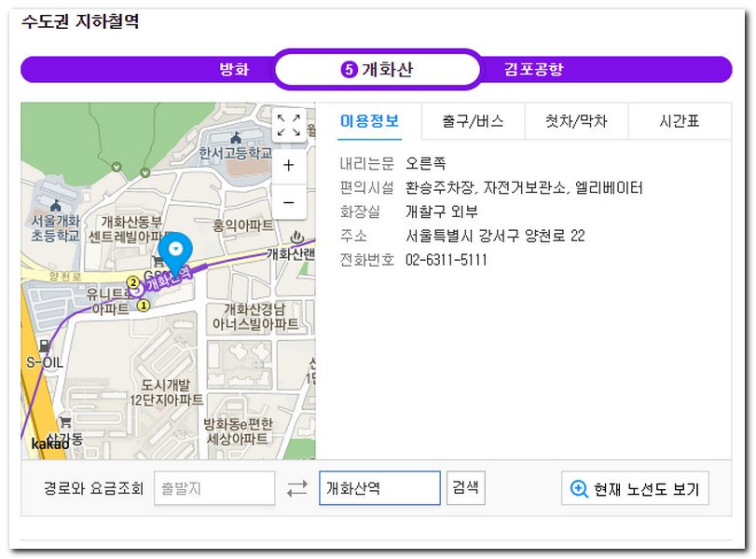Swap departure and arrival stations
The image size is (756, 559).
[x=297, y=488]
